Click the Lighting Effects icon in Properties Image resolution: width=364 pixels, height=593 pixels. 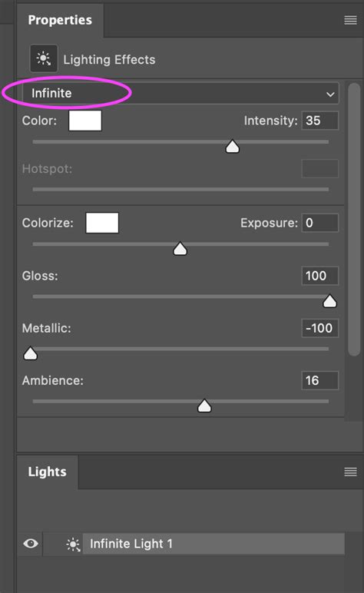pos(44,58)
